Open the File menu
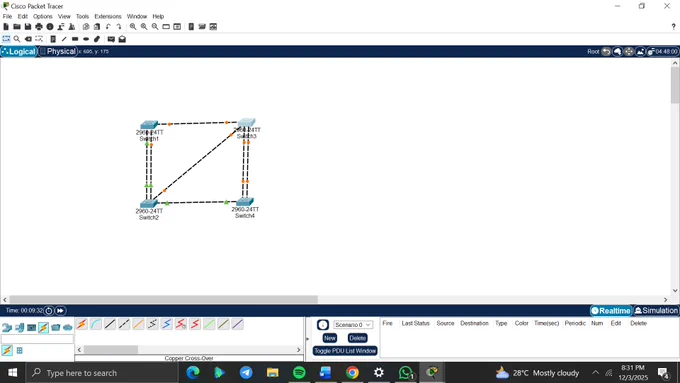This screenshot has height=383, width=680. point(7,16)
